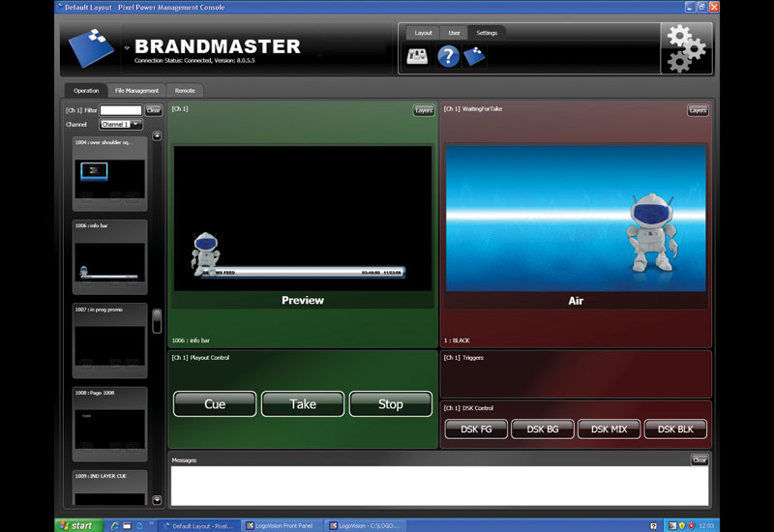This screenshot has height=532, width=774.
Task: Click the '1 : BLACK' air status text
Action: [457, 340]
